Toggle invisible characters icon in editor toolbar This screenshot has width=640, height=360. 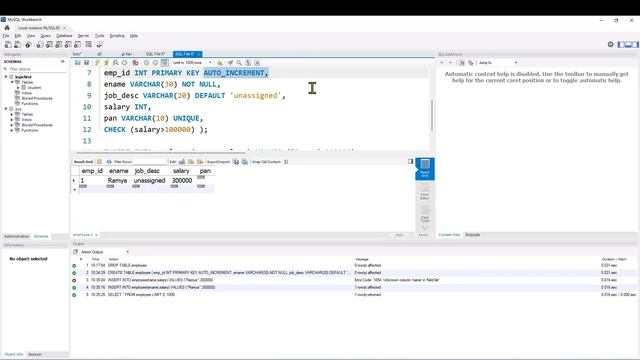248,62
